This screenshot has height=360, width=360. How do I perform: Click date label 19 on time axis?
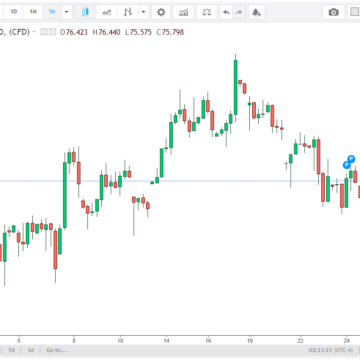(x=250, y=341)
